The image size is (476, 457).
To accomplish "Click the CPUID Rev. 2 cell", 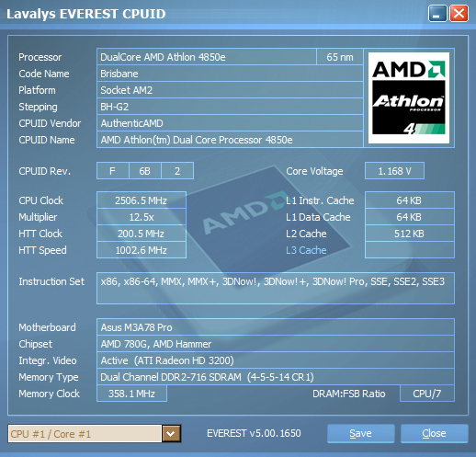I will point(177,171).
